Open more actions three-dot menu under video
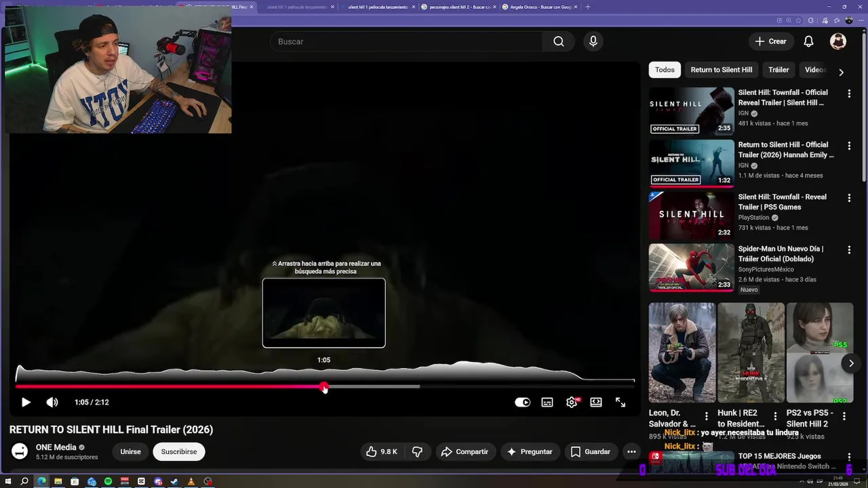The image size is (868, 488). pos(631,451)
